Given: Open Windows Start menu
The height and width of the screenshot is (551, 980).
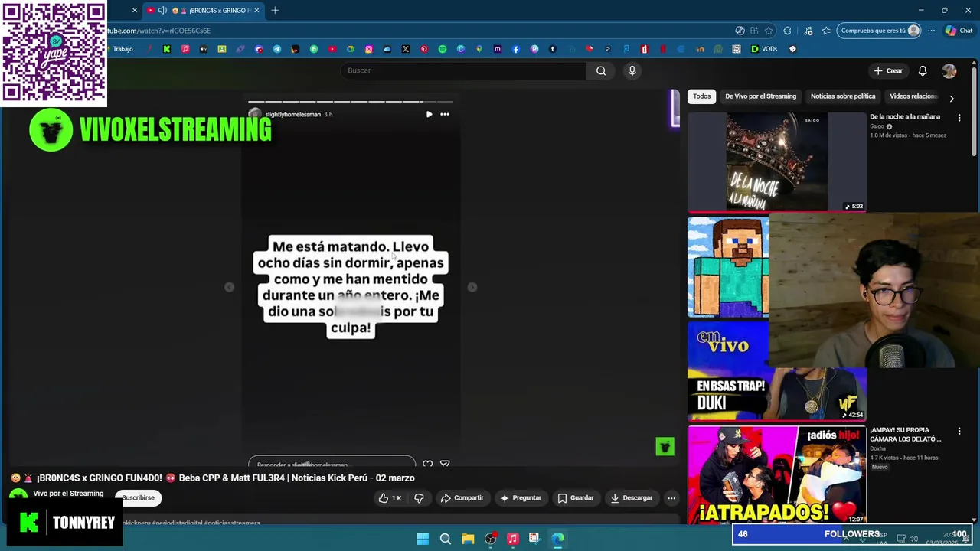Looking at the screenshot, I should coord(423,539).
